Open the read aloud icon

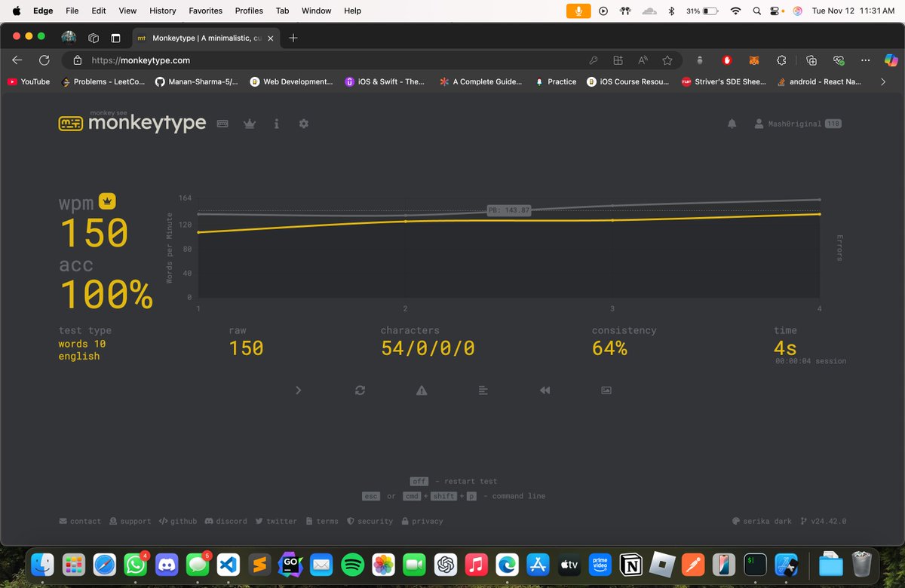click(x=643, y=60)
